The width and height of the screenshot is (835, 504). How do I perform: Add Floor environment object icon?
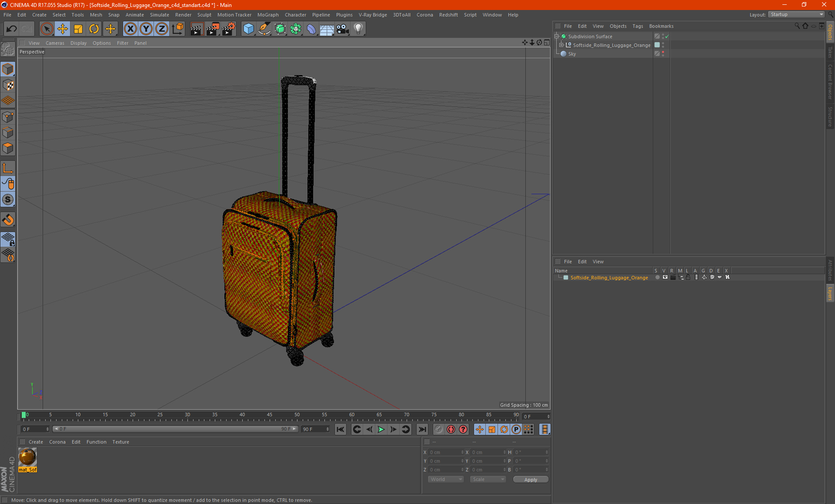tap(327, 29)
